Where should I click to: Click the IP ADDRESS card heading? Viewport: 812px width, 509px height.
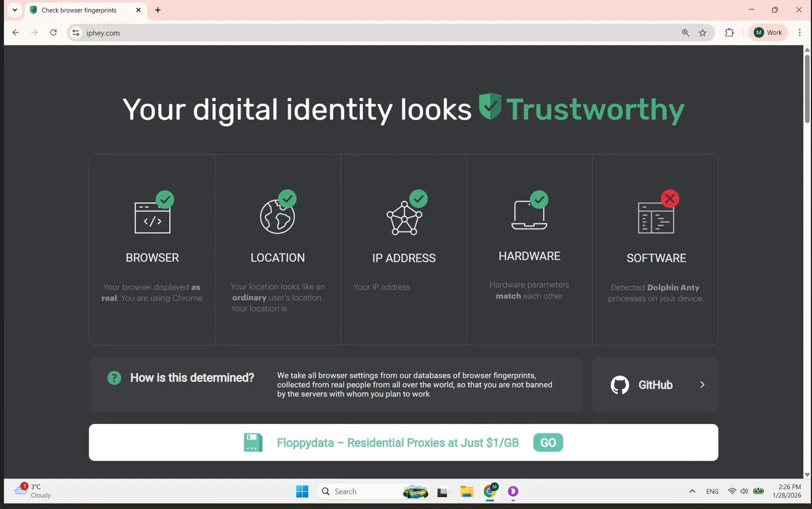(403, 258)
